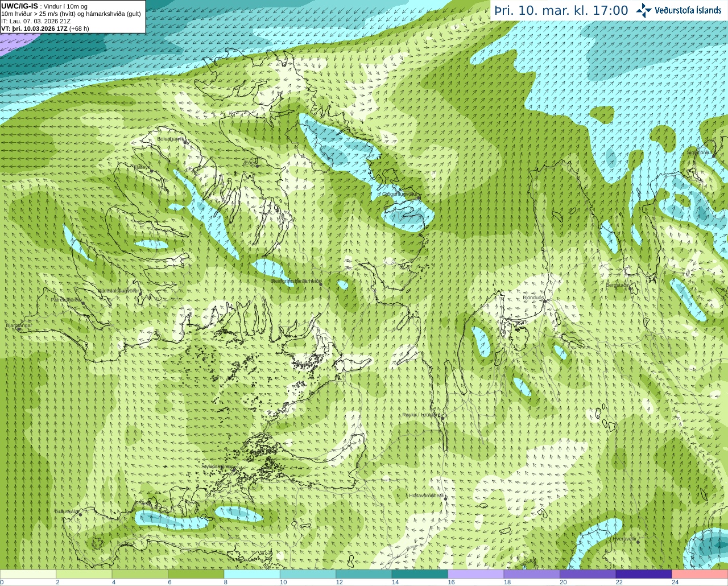Screen dimensions: 728x586
Task: Click the legend value 12
Action: click(x=339, y=582)
